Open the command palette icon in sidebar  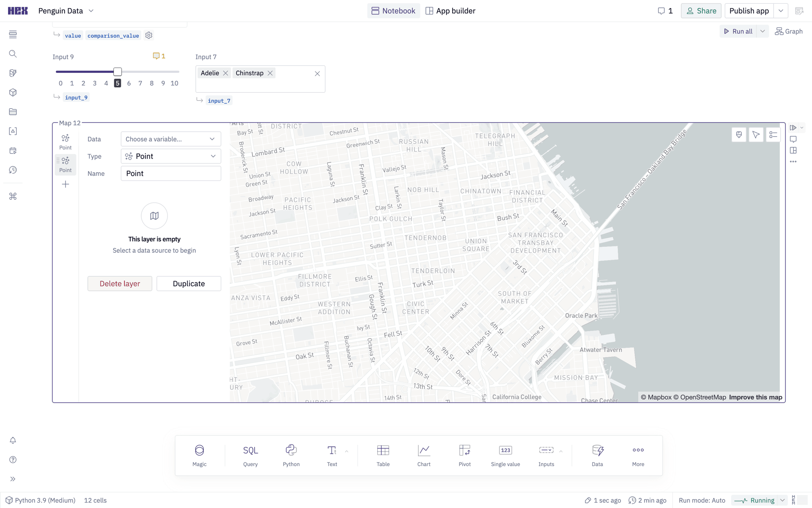coord(13,196)
